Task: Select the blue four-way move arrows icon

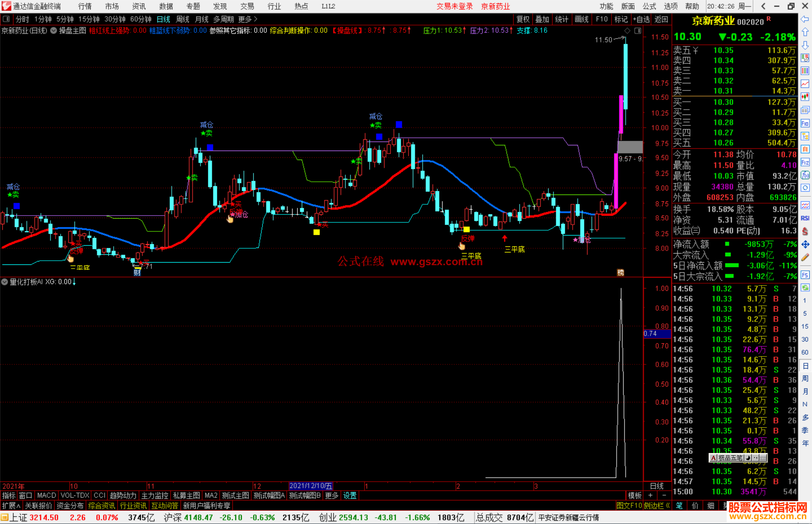Action: pos(805,245)
